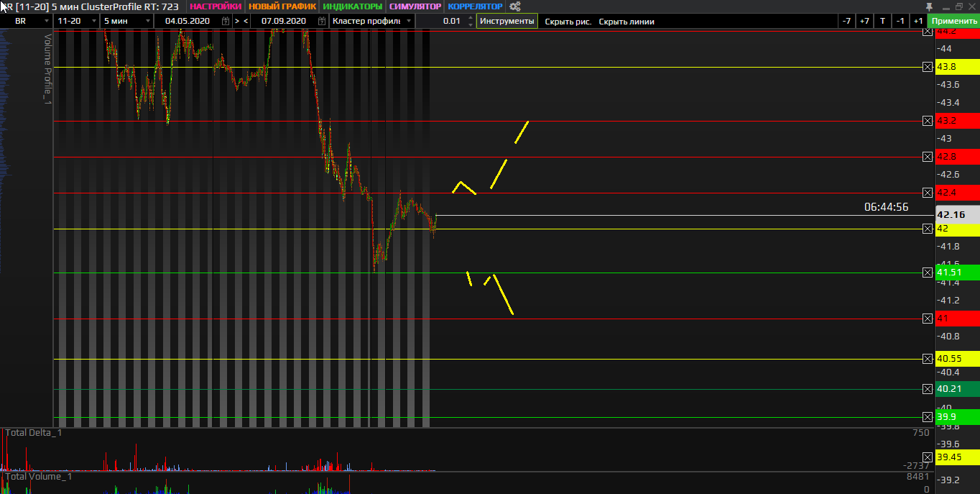Open the BR instrument dropdown
Image resolution: width=980 pixels, height=494 pixels.
27,21
